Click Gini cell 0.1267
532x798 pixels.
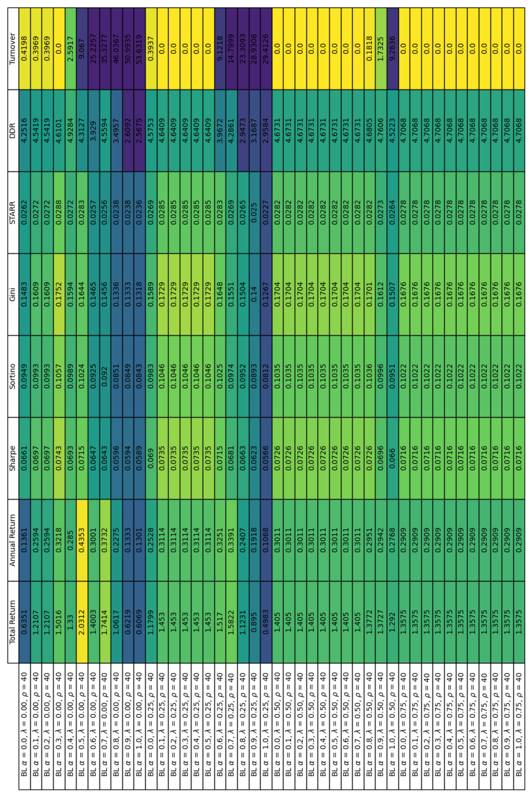266,294
